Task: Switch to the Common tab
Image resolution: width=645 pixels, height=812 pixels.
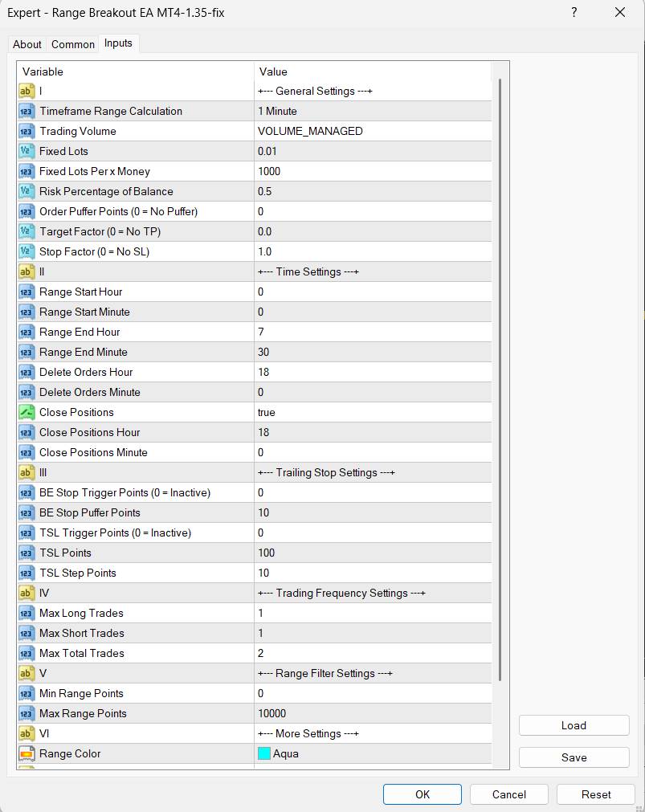Action: [73, 44]
